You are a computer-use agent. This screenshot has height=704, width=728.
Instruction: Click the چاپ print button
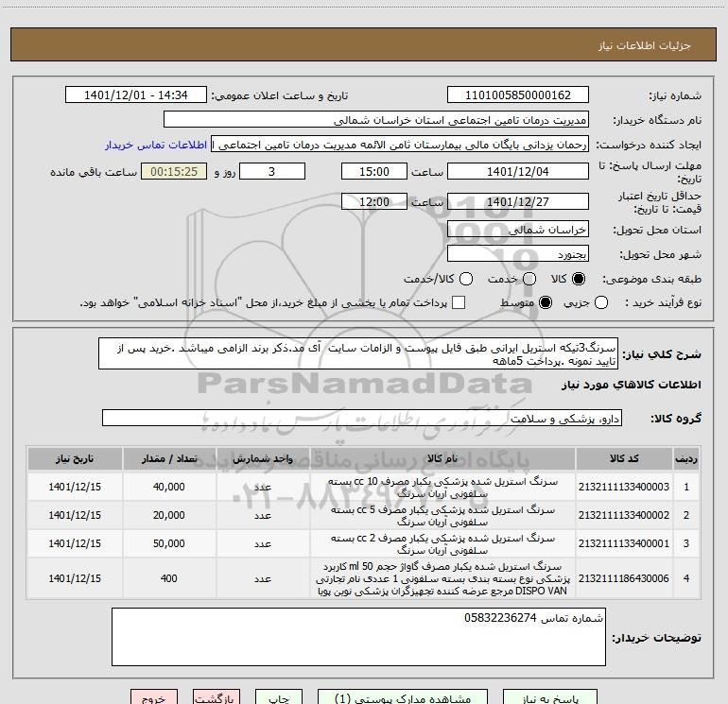pyautogui.click(x=279, y=697)
